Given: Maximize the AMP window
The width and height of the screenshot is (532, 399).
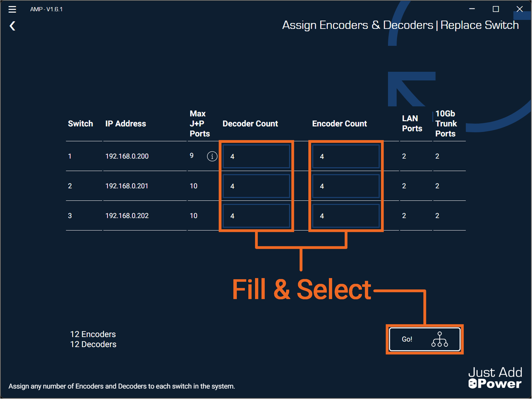Looking at the screenshot, I should 496,9.
